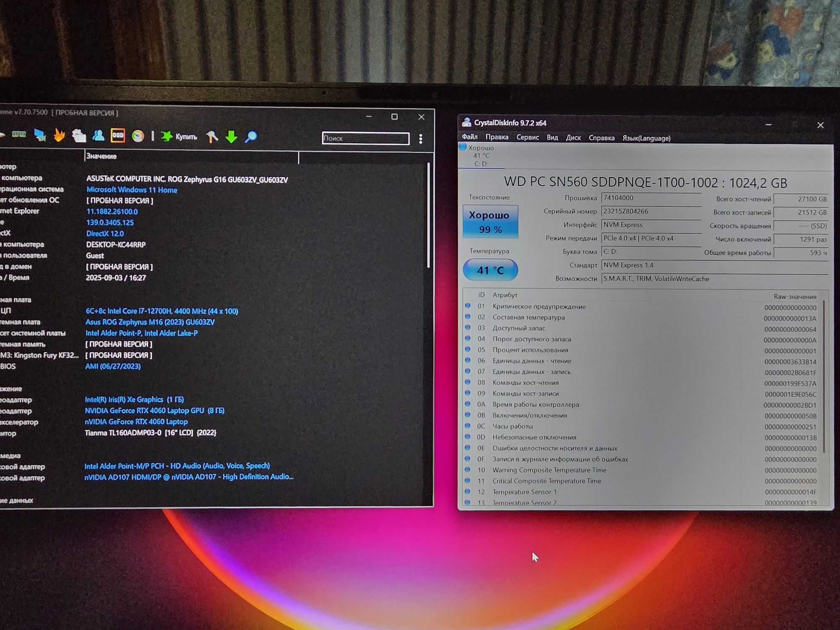Open NVIDIA GeForce RTX 4060 Laptop GPU (8 ГБ) link
The image size is (840, 630).
pyautogui.click(x=155, y=411)
